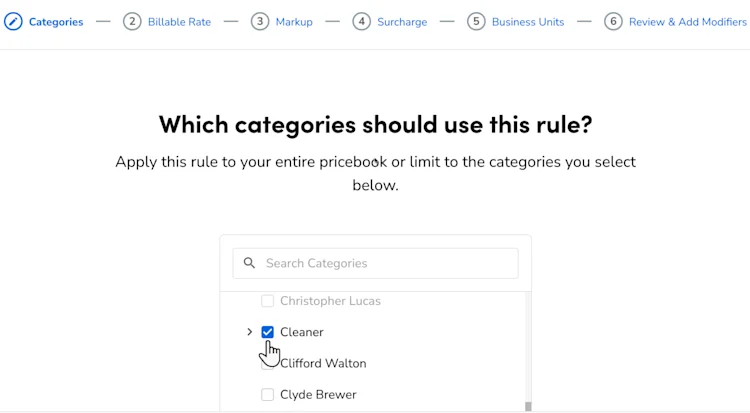Expand the Cleaner category chevron
Image resolution: width=750 pixels, height=413 pixels.
(249, 332)
